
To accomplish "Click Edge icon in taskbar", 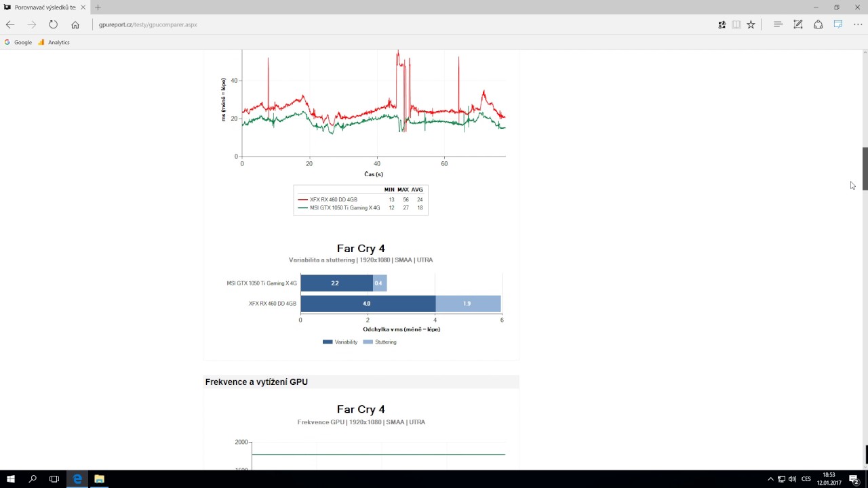I will click(77, 479).
